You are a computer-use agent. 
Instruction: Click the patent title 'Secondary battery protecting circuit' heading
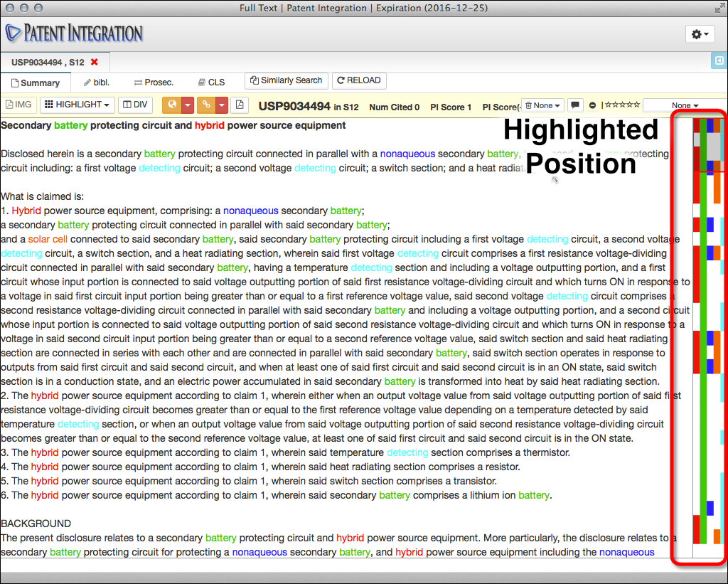pos(173,125)
